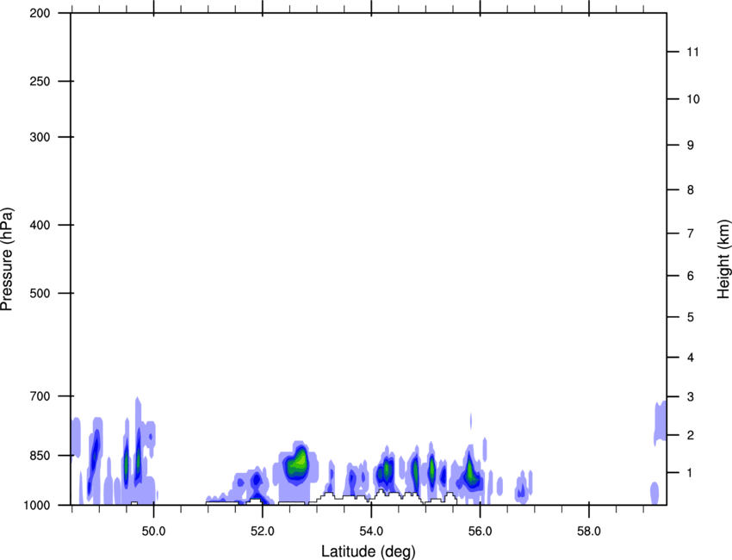The width and height of the screenshot is (732, 560).
Task: Click pressure tick label 500
Action: 40,293
